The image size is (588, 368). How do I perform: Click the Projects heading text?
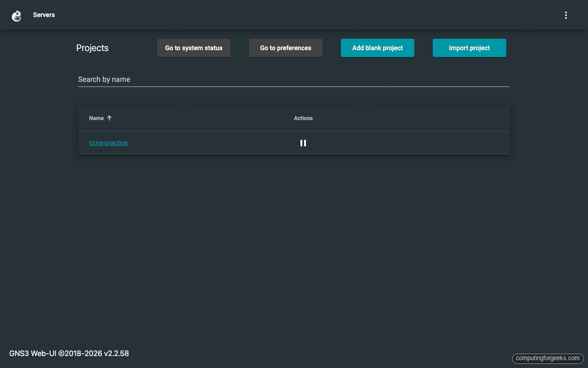pyautogui.click(x=92, y=48)
